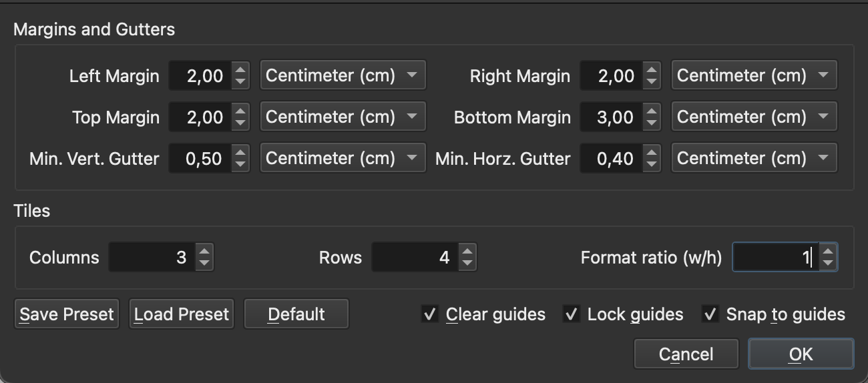This screenshot has width=868, height=383.
Task: Increase Left Margin with up arrow
Action: point(240,69)
